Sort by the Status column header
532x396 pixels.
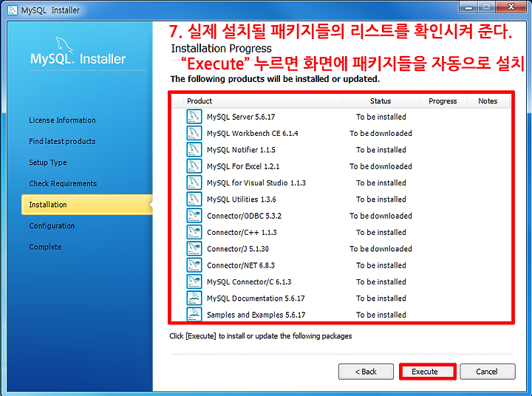[x=381, y=101]
